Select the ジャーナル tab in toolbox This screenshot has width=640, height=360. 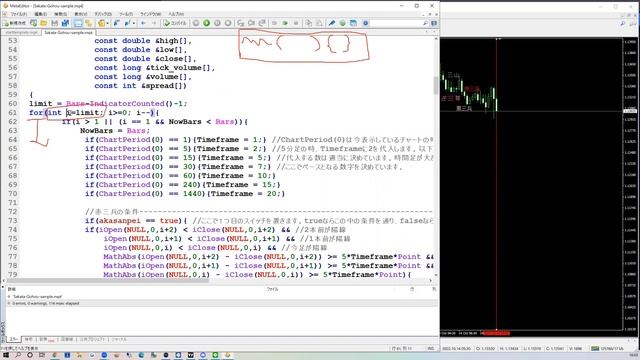click(x=119, y=339)
